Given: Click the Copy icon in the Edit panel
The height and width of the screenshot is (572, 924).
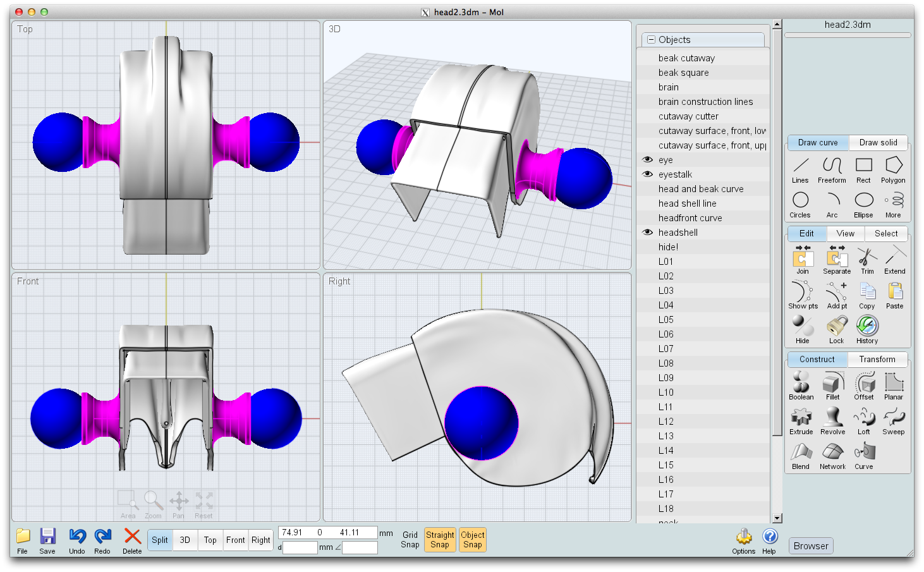Looking at the screenshot, I should tap(866, 295).
